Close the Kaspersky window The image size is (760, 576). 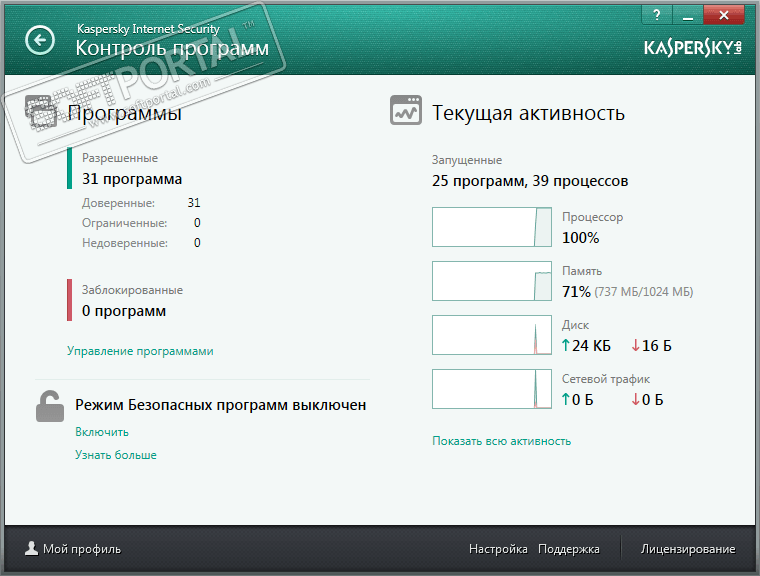click(724, 15)
